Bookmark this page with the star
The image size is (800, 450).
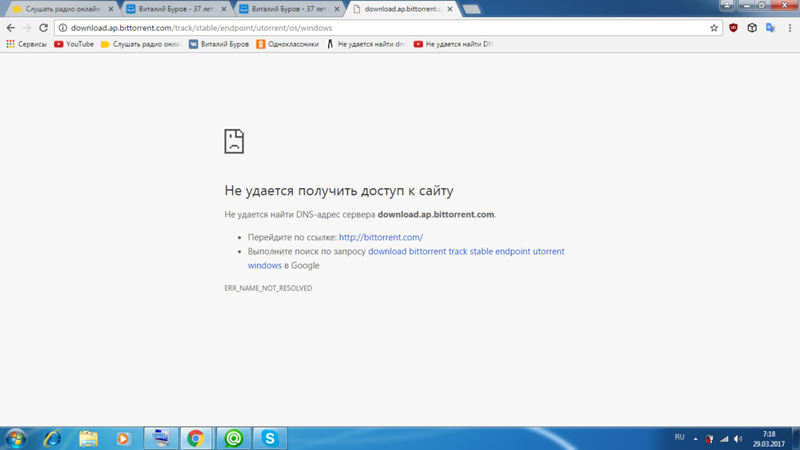click(x=714, y=28)
